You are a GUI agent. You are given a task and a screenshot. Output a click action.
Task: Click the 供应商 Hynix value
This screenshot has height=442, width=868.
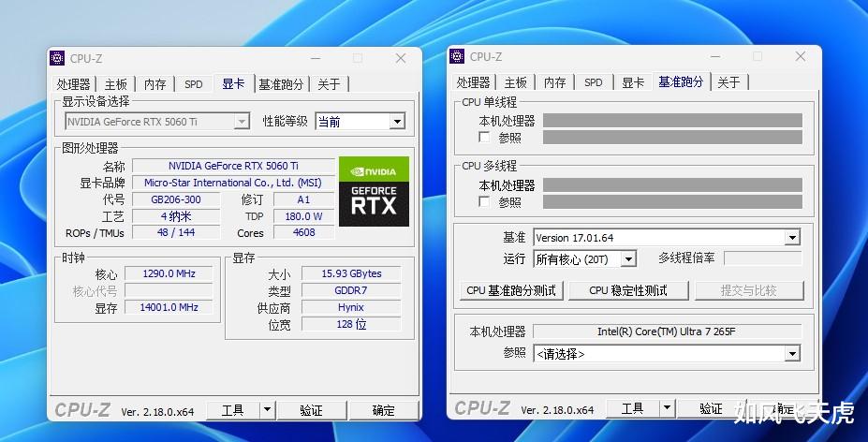pos(351,307)
